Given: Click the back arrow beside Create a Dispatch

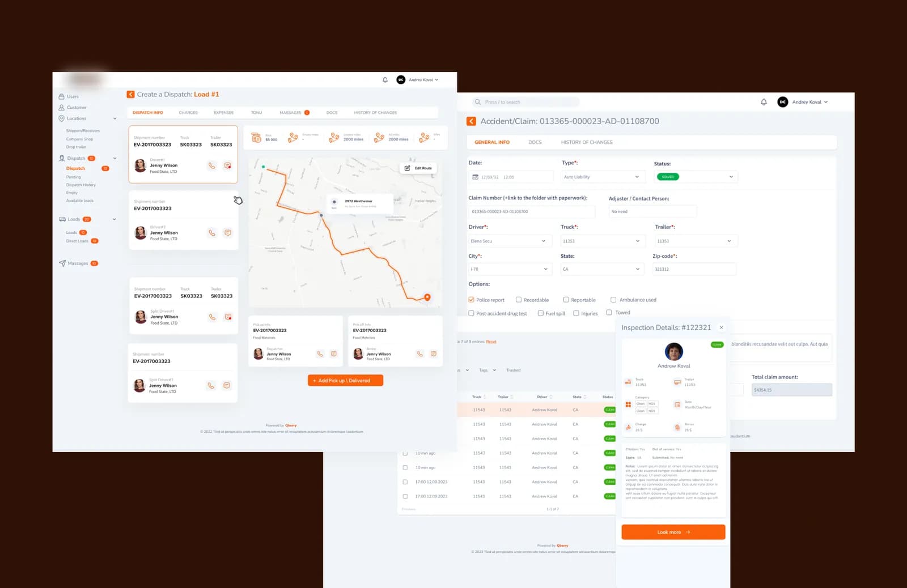Looking at the screenshot, I should pyautogui.click(x=130, y=95).
